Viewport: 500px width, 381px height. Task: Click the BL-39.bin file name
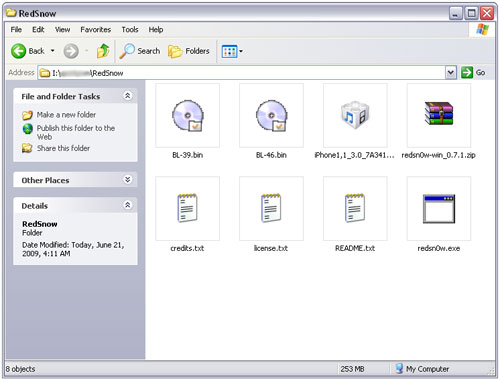188,155
